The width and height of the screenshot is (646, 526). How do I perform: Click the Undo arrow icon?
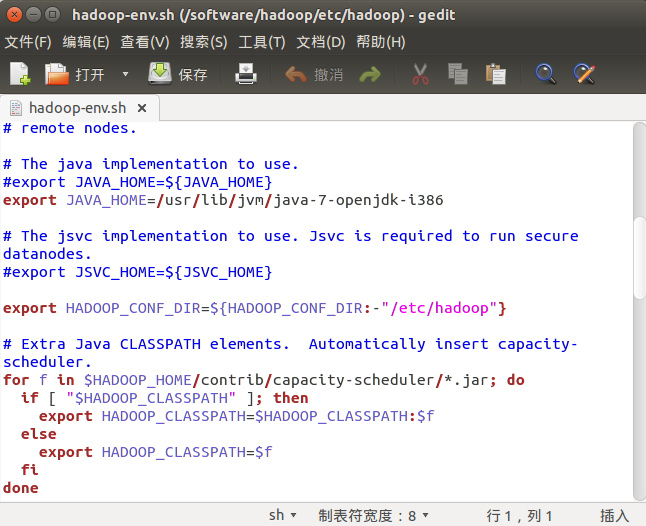[x=297, y=74]
